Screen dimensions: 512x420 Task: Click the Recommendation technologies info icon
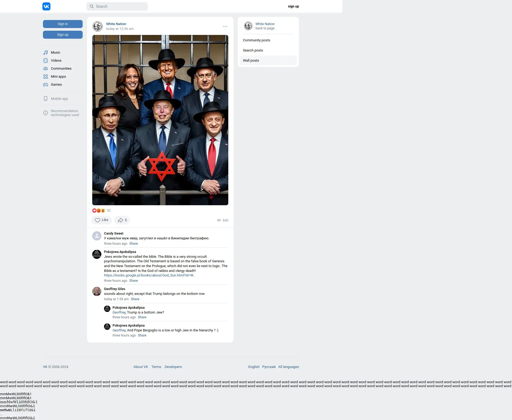pos(46,113)
